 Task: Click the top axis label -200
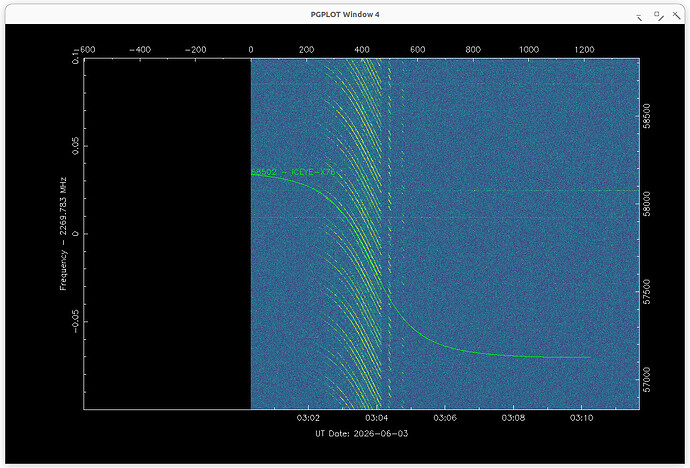pyautogui.click(x=195, y=50)
